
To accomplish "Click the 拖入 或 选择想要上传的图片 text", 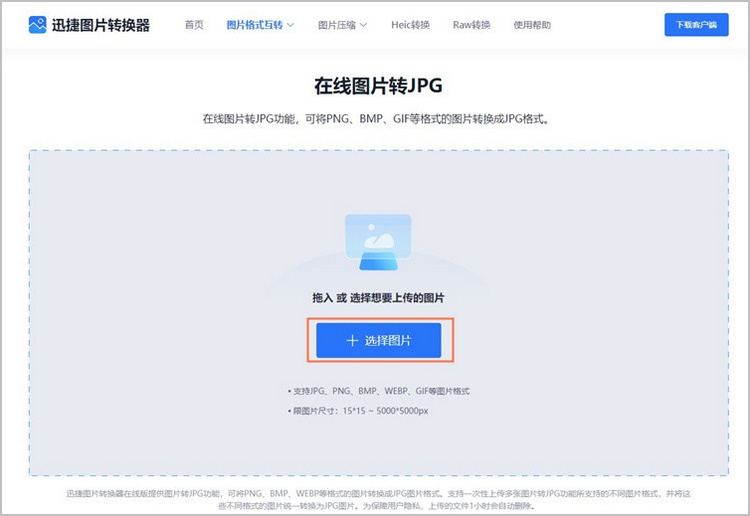I will coord(378,298).
